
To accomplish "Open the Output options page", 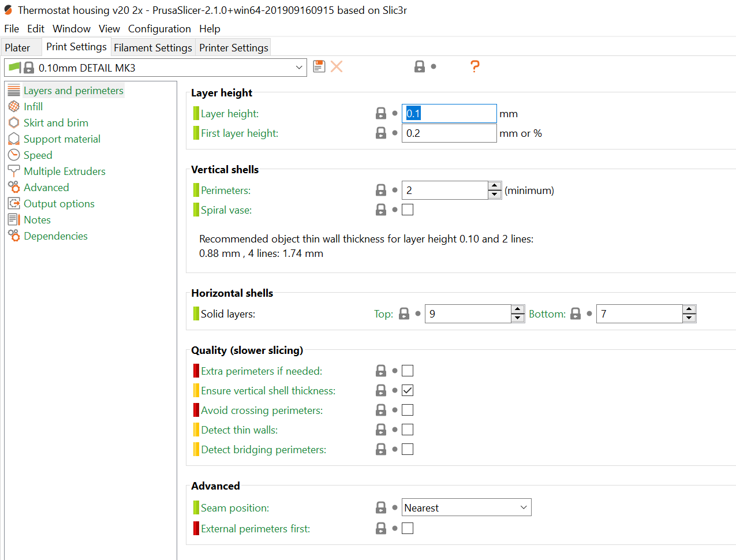I will [x=59, y=204].
